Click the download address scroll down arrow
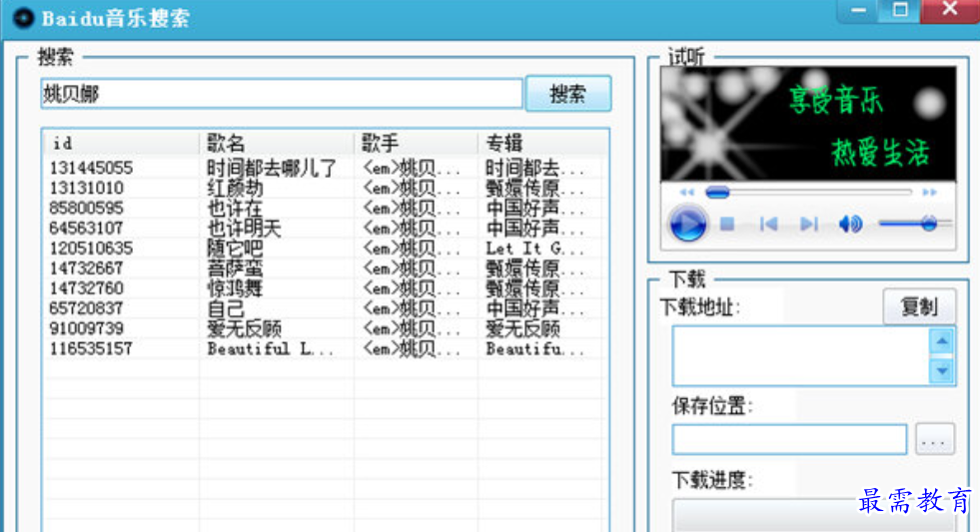This screenshot has width=980, height=532. coord(942,371)
